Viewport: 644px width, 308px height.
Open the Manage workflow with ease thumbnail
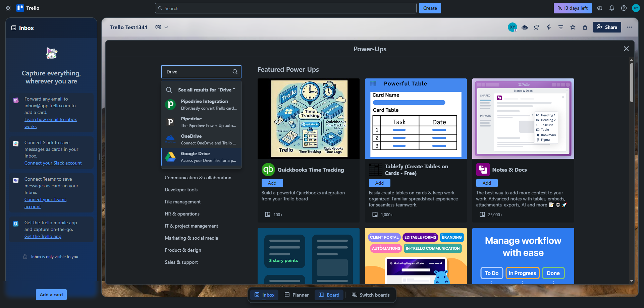(523, 256)
